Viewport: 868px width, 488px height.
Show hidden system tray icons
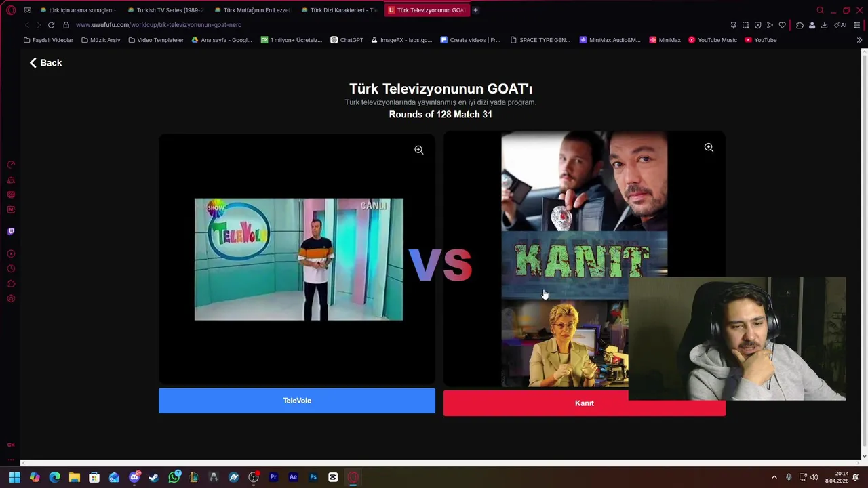[x=774, y=477]
